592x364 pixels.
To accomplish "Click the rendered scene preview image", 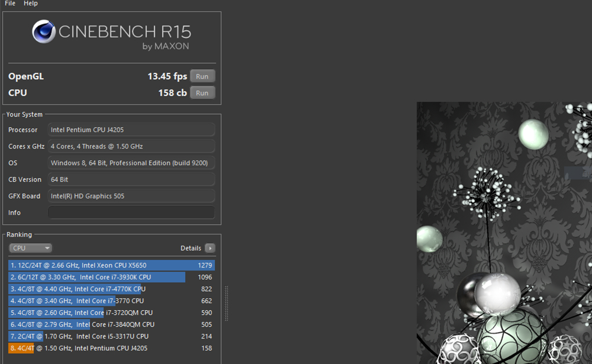I will point(503,237).
